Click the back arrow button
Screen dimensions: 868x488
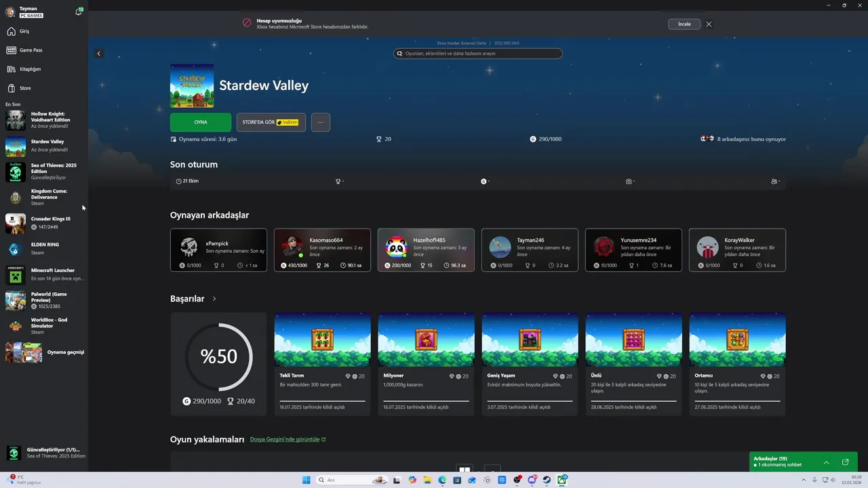98,54
